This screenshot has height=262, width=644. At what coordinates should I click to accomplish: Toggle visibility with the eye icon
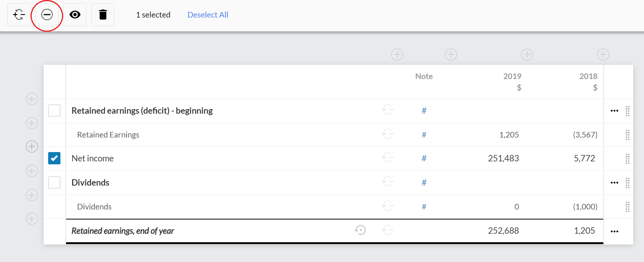pyautogui.click(x=75, y=15)
